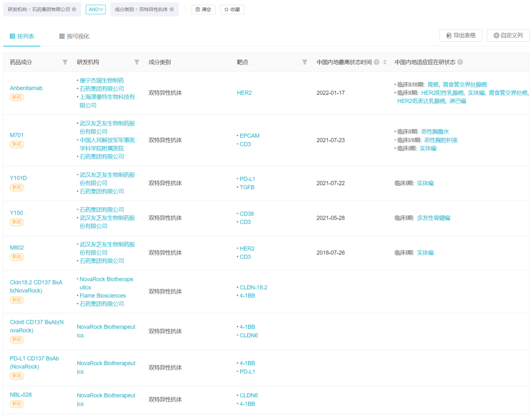The height and width of the screenshot is (418, 532).
Task: Click 石药集团有限公司 link in Y150 row
Action: tap(102, 210)
